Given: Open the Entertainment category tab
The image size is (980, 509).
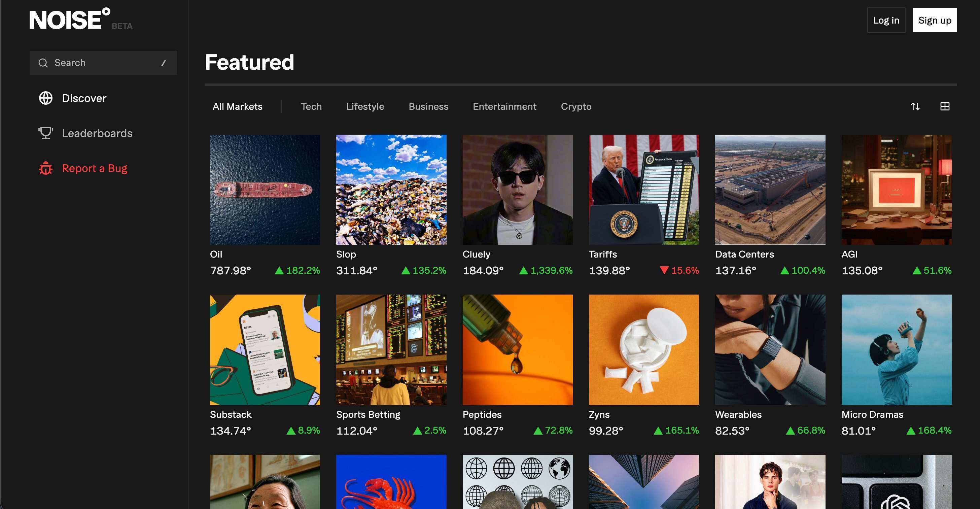Looking at the screenshot, I should 504,106.
